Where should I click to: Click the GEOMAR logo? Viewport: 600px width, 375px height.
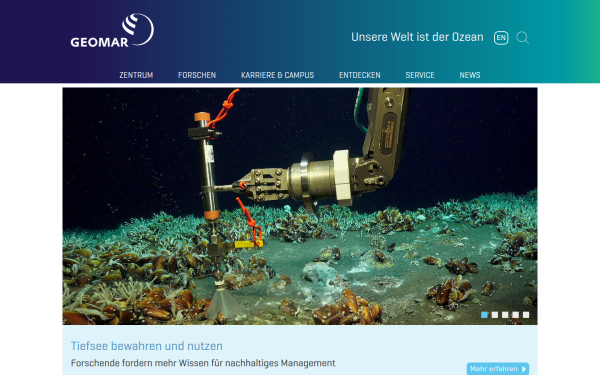click(x=112, y=30)
